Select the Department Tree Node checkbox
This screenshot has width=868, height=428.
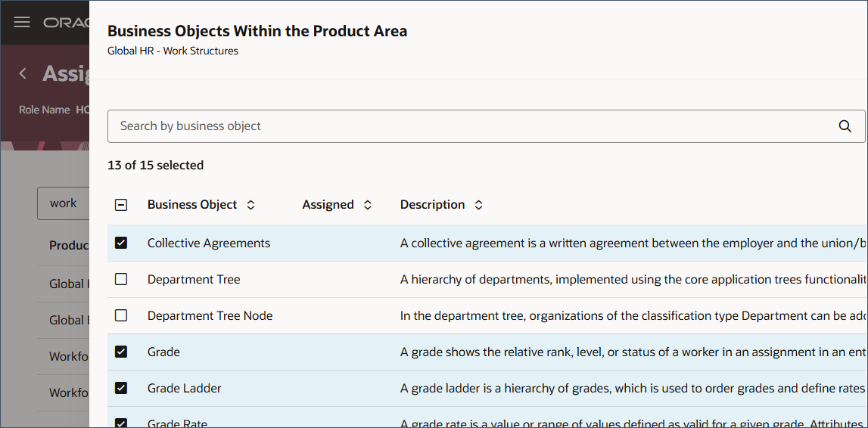click(121, 315)
